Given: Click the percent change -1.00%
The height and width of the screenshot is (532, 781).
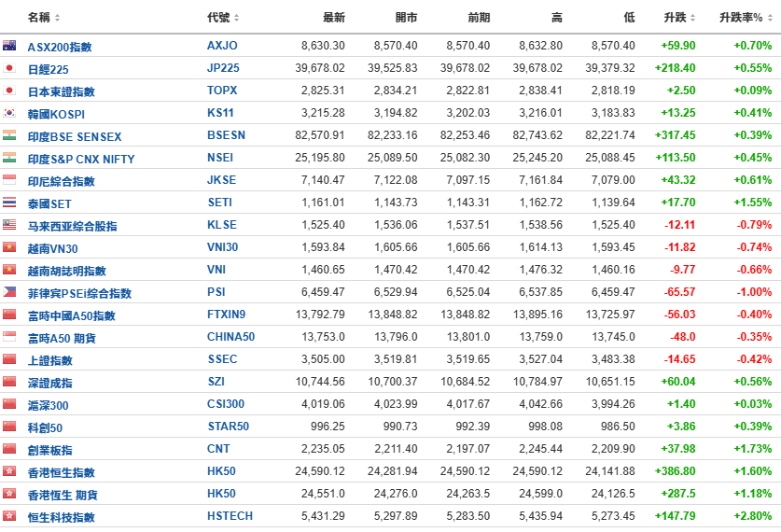Looking at the screenshot, I should 754,292.
